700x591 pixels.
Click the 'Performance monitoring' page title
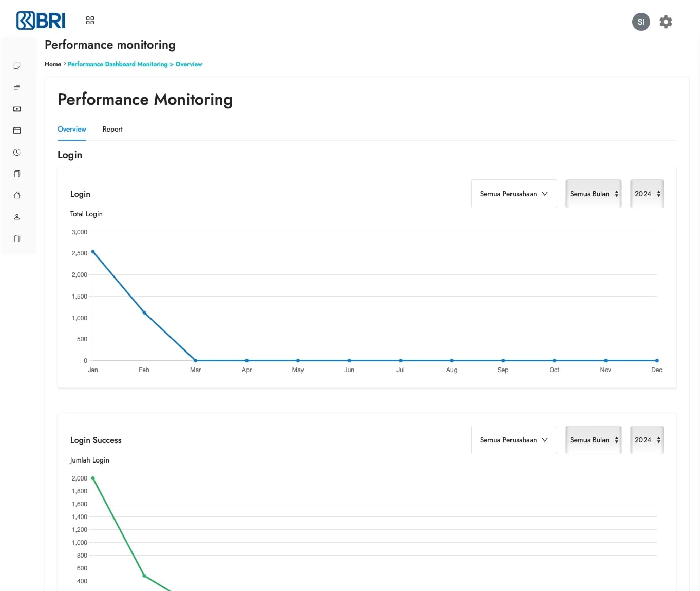110,45
